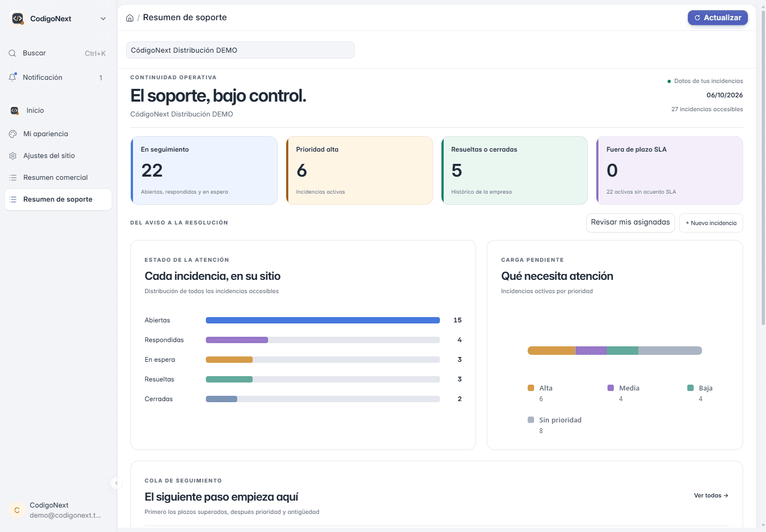Collapse the sidebar with the chevron handle

pyautogui.click(x=116, y=483)
